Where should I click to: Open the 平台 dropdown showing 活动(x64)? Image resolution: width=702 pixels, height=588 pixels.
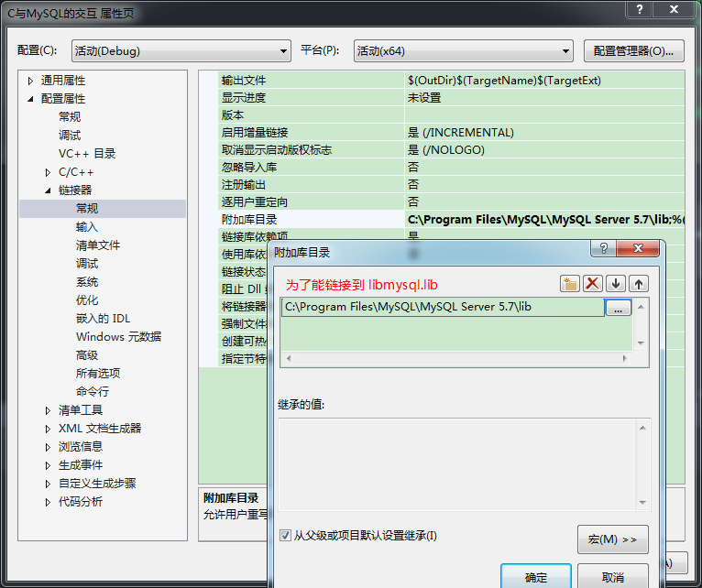pyautogui.click(x=463, y=51)
